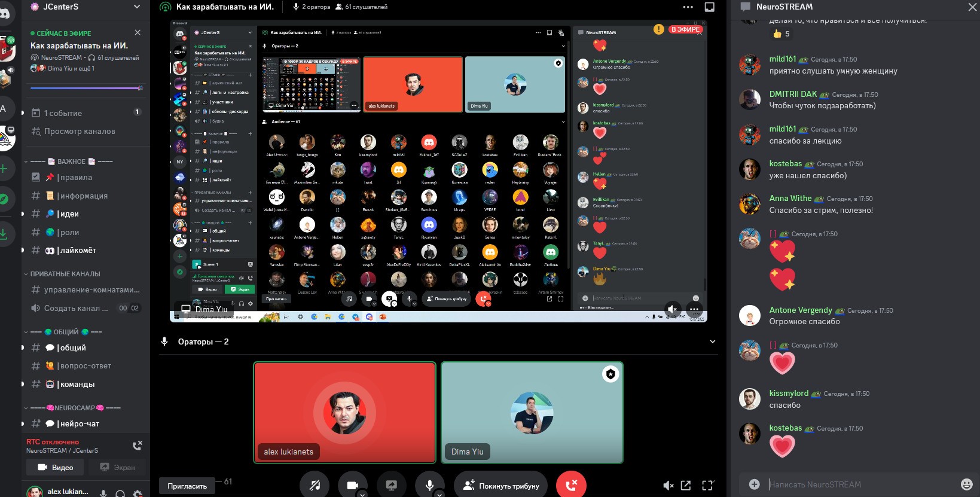Open the JCenterS server dropdown menu
The height and width of the screenshot is (497, 980).
[137, 7]
